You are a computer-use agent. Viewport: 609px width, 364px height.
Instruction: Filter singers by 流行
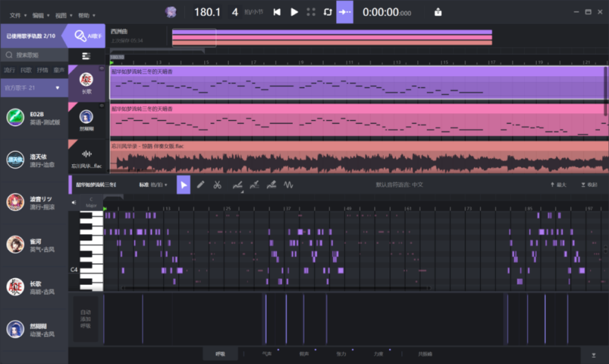point(10,70)
